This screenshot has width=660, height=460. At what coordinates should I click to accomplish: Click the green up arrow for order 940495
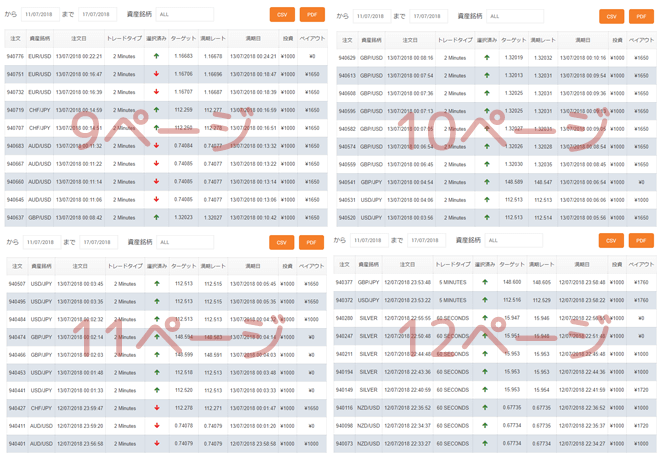[x=157, y=301]
